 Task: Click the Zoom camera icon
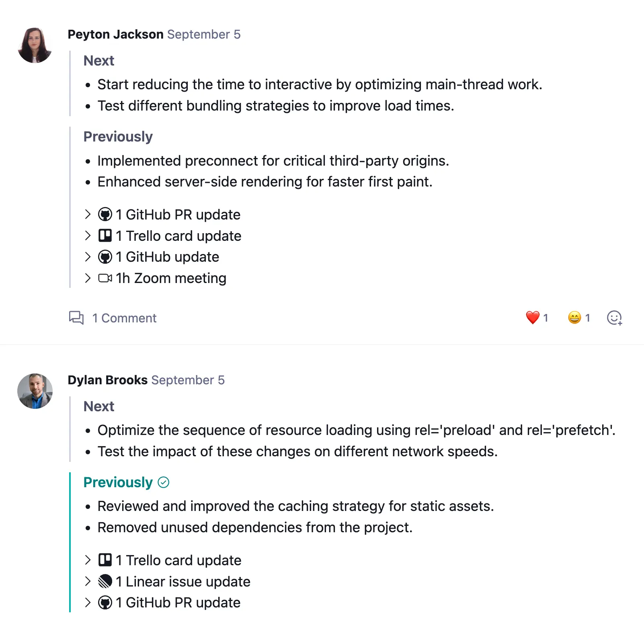pyautogui.click(x=105, y=278)
